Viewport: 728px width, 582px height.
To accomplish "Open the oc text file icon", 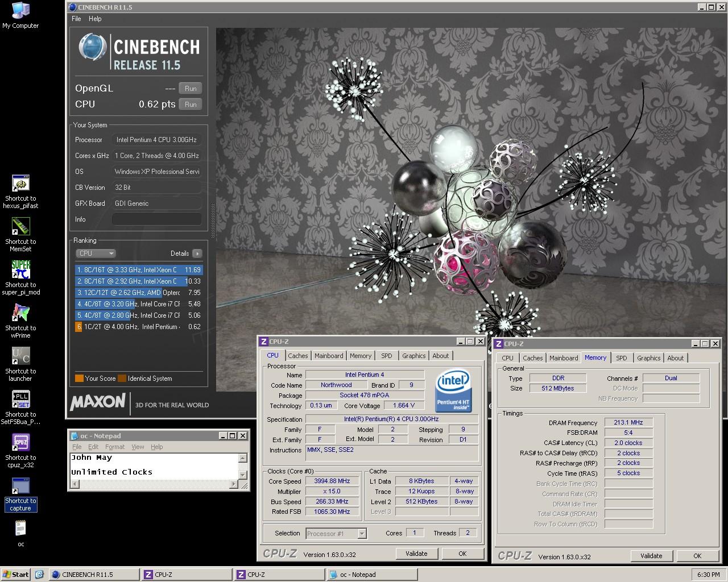I will [20, 534].
